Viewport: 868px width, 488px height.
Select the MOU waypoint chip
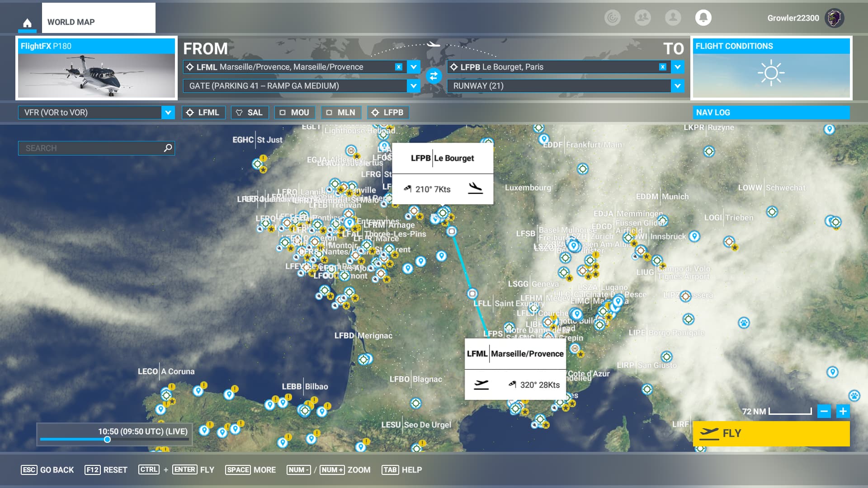click(294, 113)
